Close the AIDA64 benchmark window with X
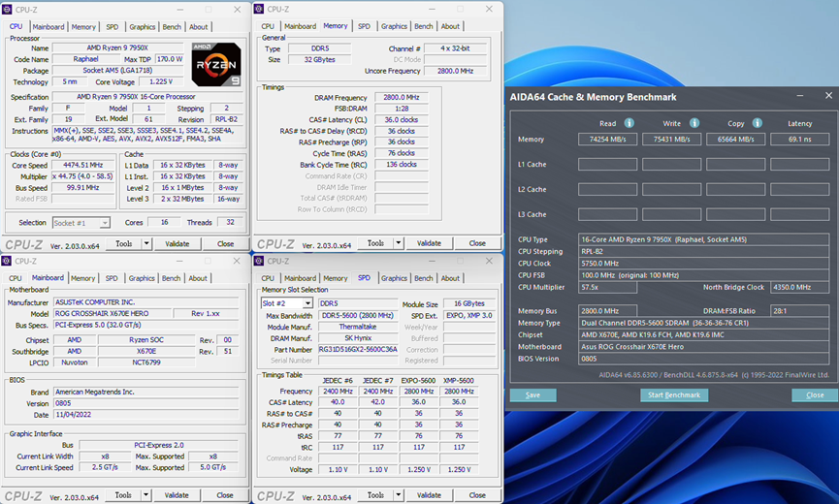Screen dimensions: 839x504 828,96
